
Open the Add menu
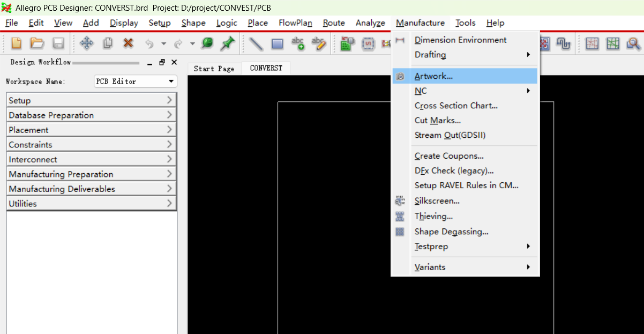click(x=91, y=23)
